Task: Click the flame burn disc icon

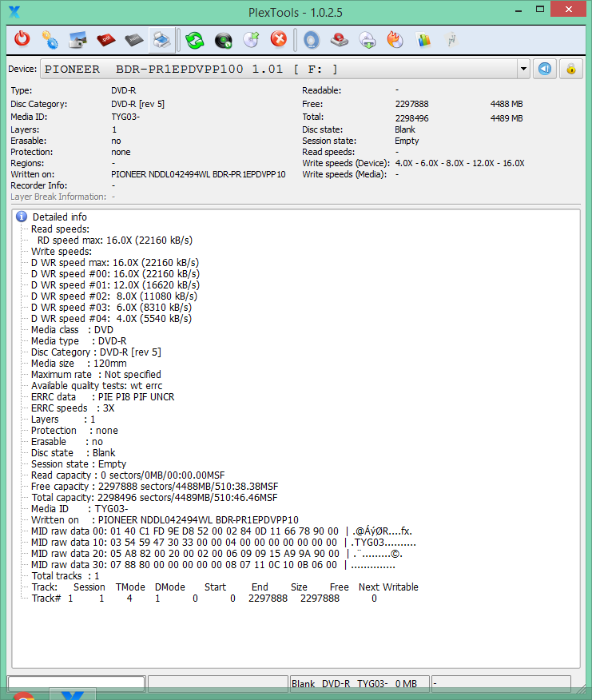Action: click(395, 39)
